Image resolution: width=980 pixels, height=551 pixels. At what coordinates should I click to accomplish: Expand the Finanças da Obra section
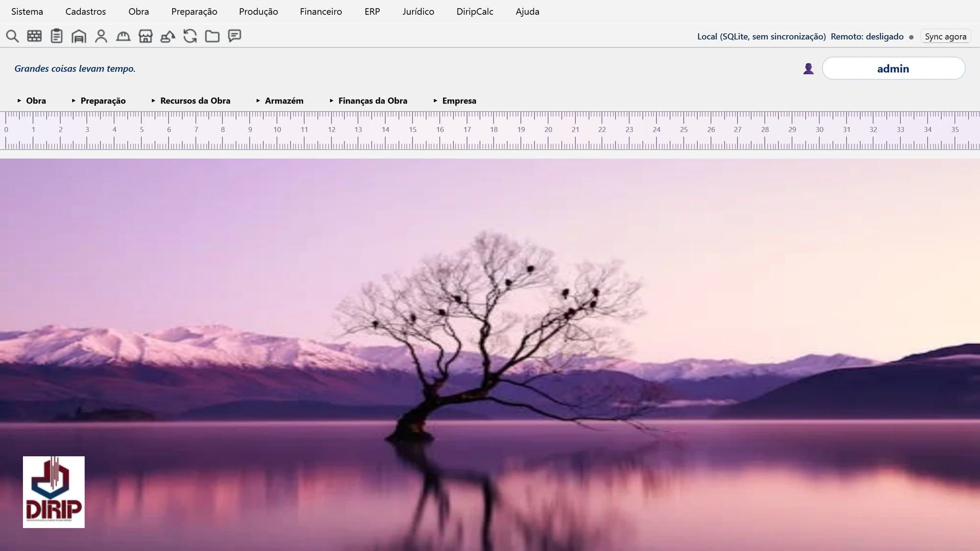click(x=368, y=100)
